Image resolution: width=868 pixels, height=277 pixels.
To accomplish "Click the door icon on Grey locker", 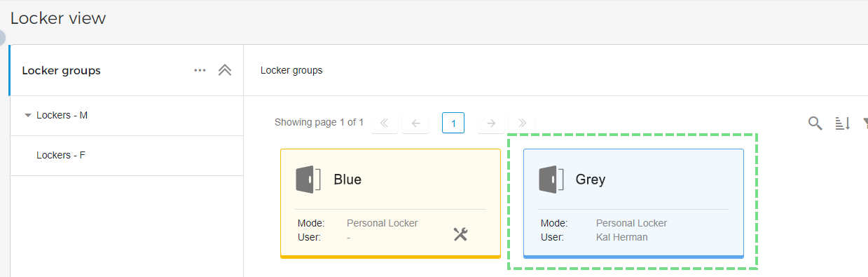I will pyautogui.click(x=551, y=180).
